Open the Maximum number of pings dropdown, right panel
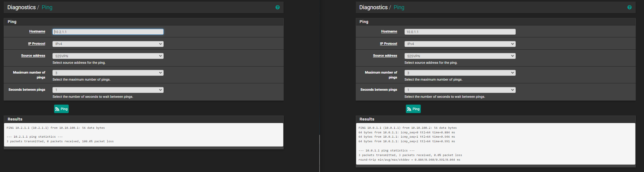 point(460,73)
